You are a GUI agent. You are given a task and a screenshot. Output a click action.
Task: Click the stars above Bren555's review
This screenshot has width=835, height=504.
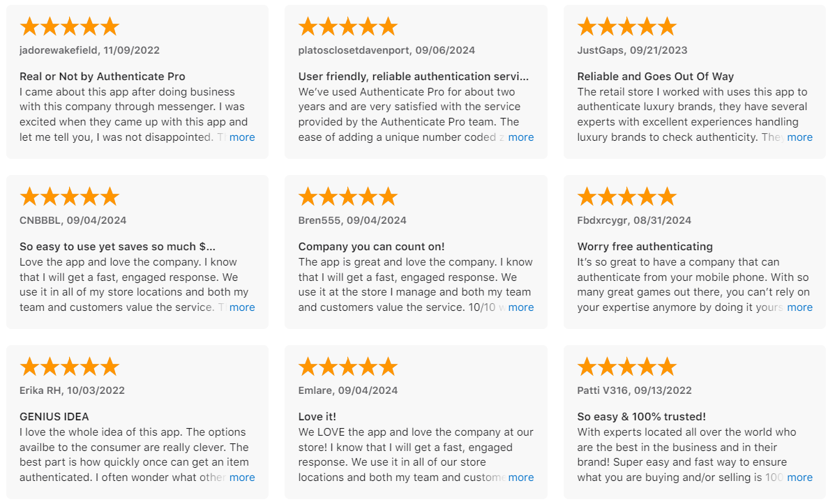[x=348, y=197]
